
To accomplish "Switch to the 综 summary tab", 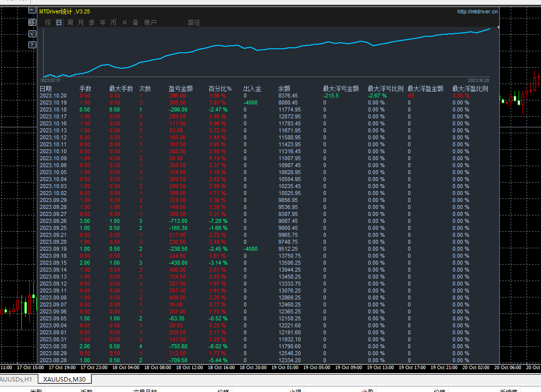I will tap(48, 22).
